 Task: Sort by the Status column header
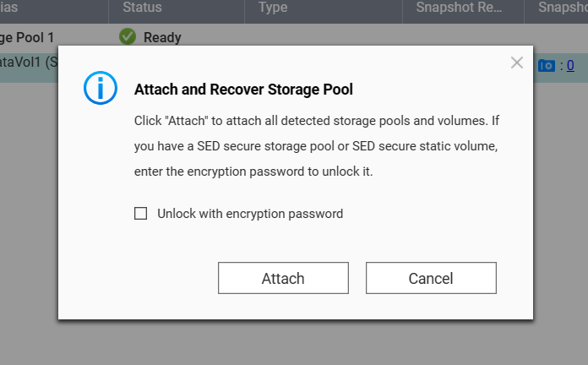[x=142, y=8]
